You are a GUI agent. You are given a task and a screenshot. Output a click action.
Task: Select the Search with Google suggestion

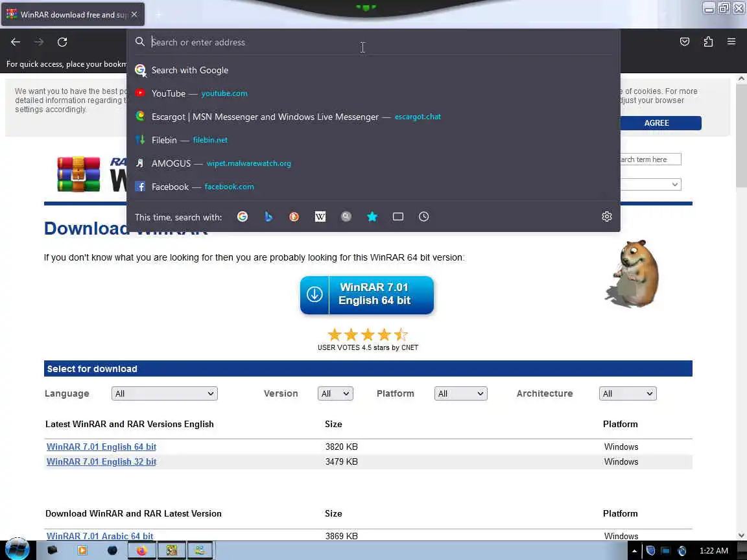click(373, 70)
